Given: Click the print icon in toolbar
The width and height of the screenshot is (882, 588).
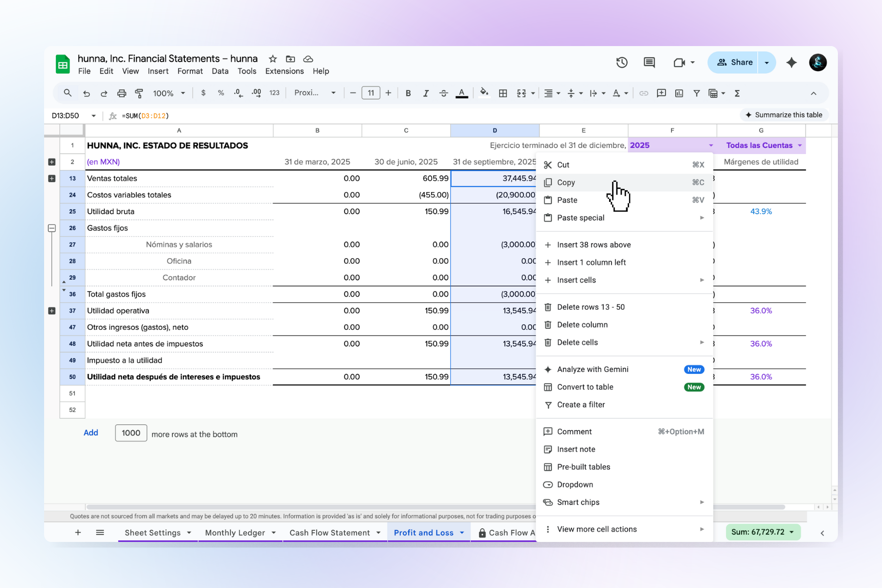Looking at the screenshot, I should (122, 93).
